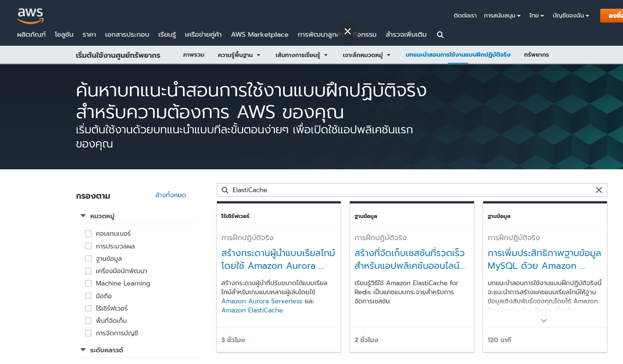623x364 pixels.
Task: Tick the การประมวลผล checkbox
Action: [x=88, y=246]
